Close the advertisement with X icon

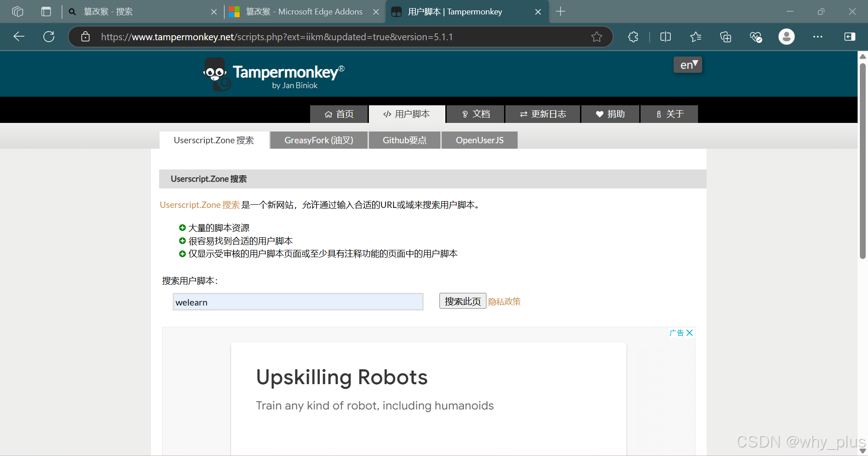[x=689, y=333]
